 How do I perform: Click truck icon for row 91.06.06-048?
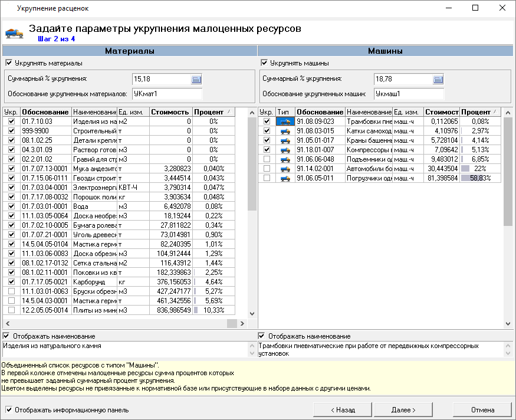tap(285, 159)
